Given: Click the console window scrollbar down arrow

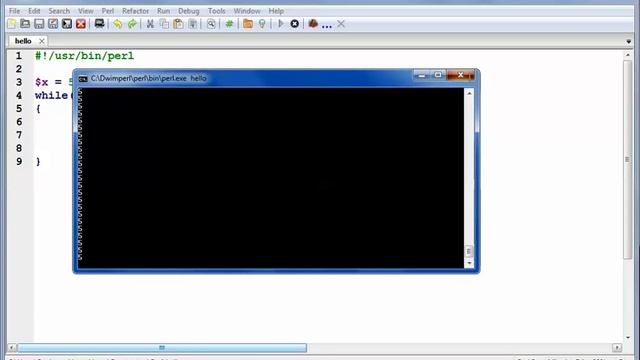Looking at the screenshot, I should point(469,263).
